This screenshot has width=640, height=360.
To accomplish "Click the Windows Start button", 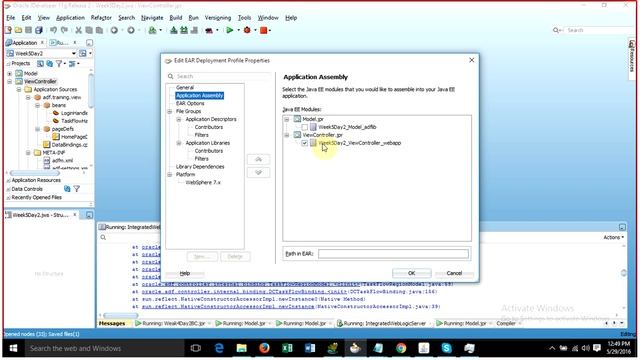I will tap(13, 348).
